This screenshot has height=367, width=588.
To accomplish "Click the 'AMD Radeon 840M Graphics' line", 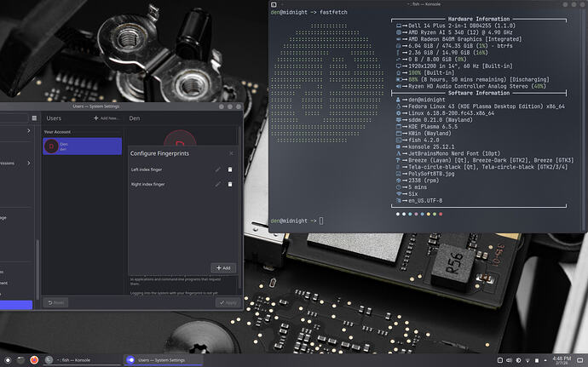I will (459, 39).
